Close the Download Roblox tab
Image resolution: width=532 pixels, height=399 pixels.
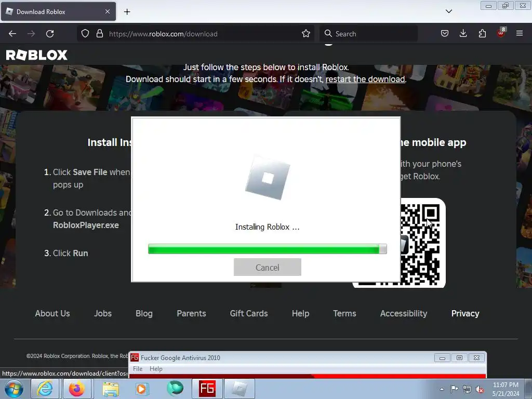point(107,11)
